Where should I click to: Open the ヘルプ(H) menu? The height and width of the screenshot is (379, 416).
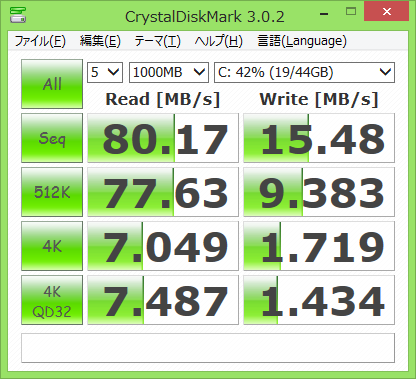point(219,41)
